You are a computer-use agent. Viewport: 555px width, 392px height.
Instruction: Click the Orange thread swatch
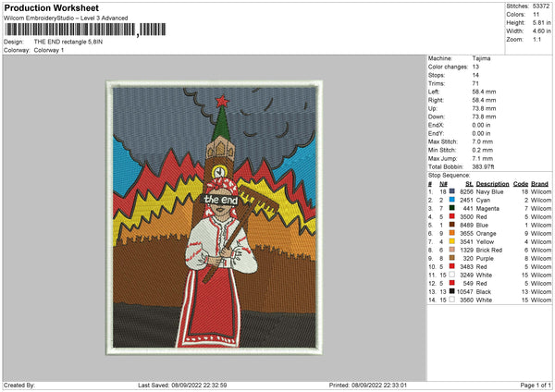point(451,233)
